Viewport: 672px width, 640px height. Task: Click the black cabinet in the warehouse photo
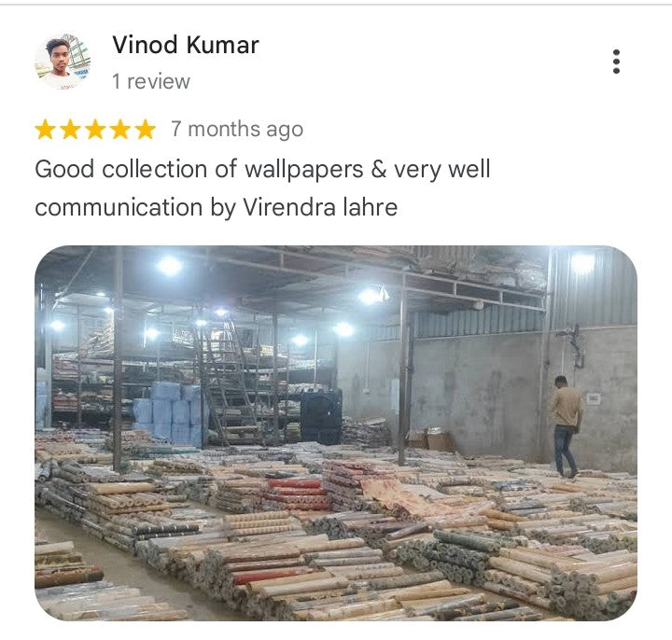click(321, 416)
